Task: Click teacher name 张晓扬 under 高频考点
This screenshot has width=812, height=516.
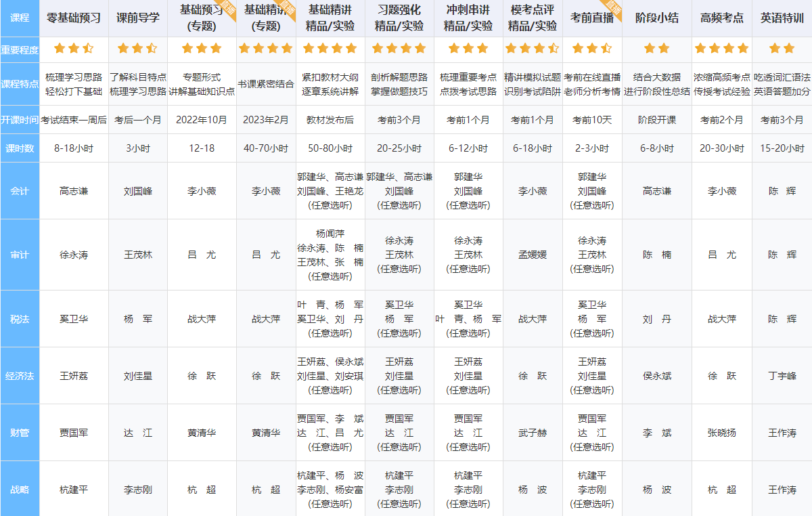Action: pyautogui.click(x=721, y=433)
